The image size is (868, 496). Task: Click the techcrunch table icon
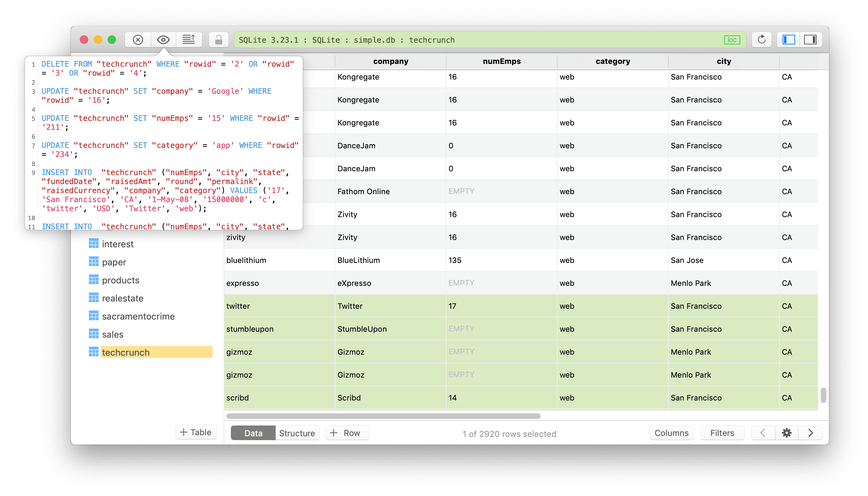93,352
